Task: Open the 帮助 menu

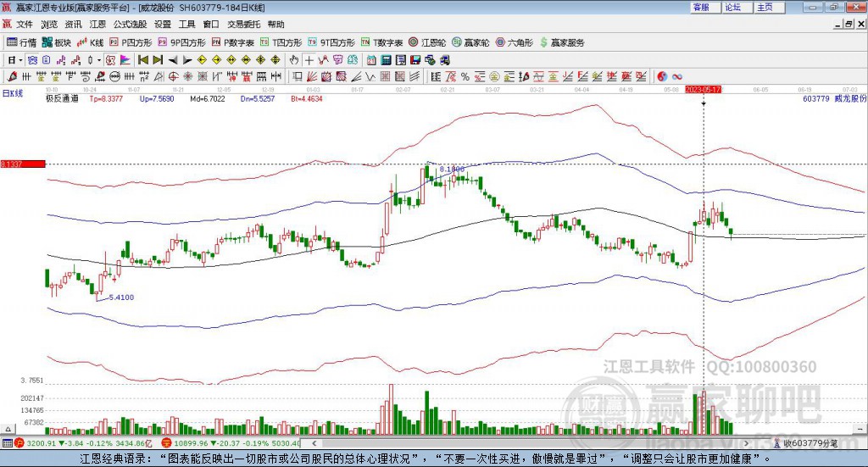Action: 275,25
